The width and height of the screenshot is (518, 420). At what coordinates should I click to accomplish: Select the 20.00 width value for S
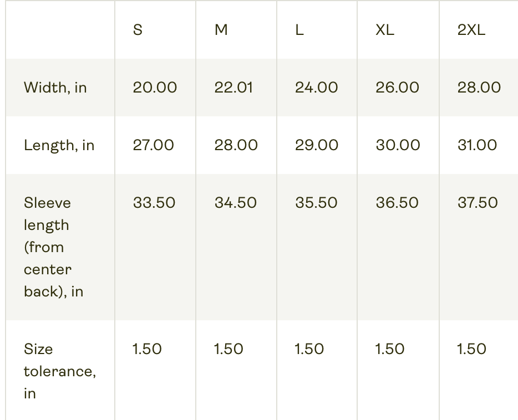click(155, 88)
